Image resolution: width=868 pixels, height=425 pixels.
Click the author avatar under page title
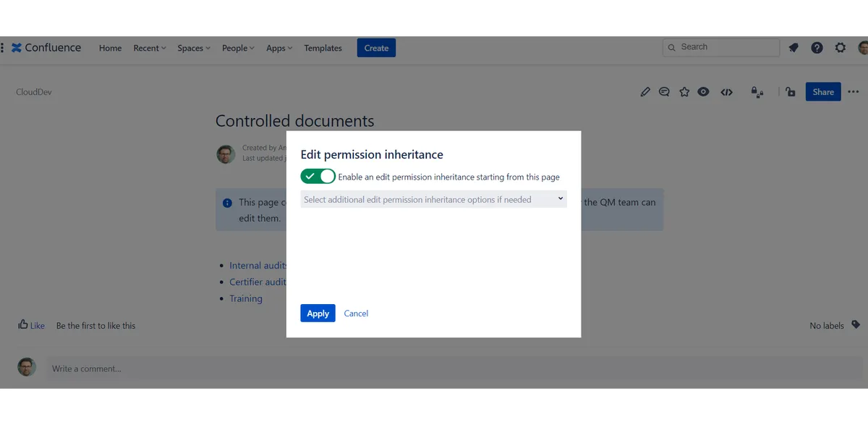(226, 153)
